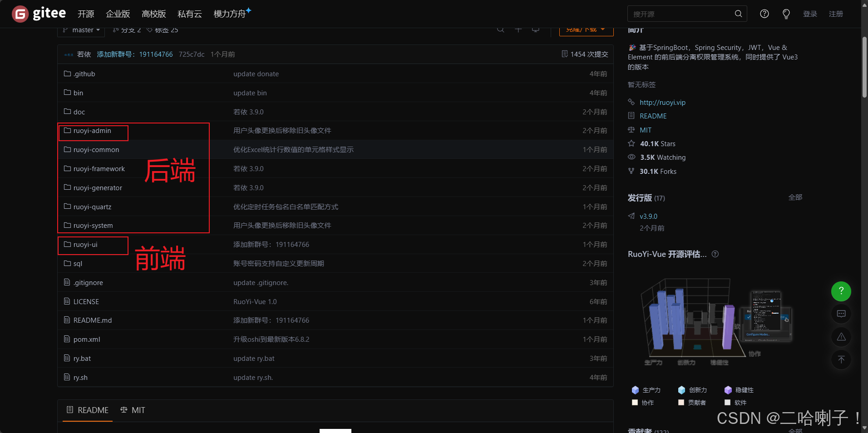
Task: Open the ruoyi-generator folder
Action: click(98, 188)
